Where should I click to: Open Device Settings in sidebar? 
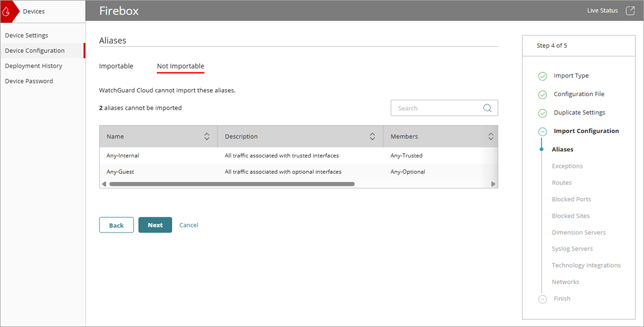point(27,35)
